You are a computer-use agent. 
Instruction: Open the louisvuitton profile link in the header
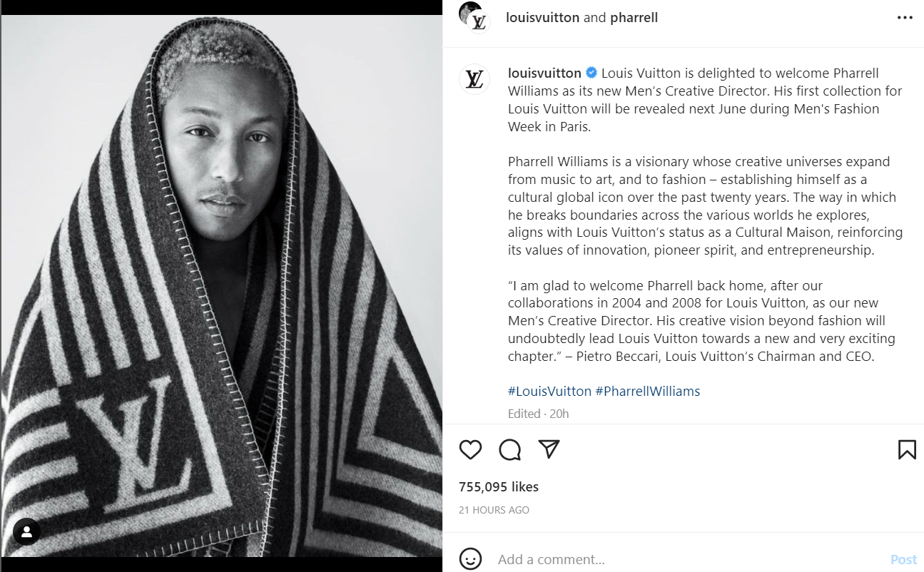(542, 18)
